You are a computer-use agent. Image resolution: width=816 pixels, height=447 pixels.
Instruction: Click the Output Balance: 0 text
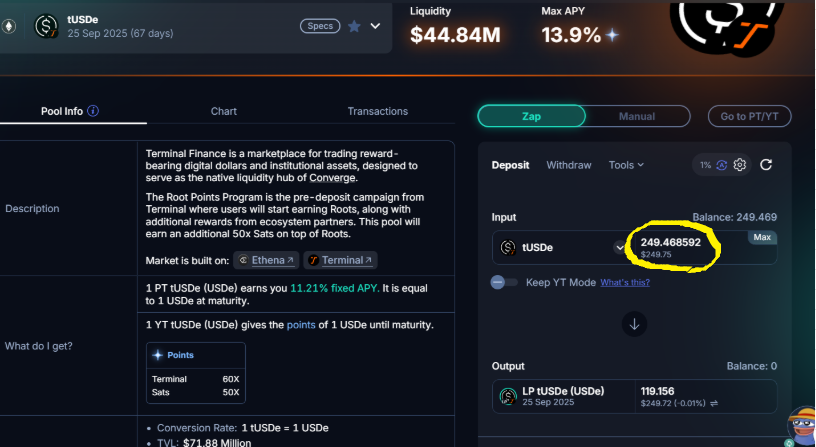click(751, 366)
